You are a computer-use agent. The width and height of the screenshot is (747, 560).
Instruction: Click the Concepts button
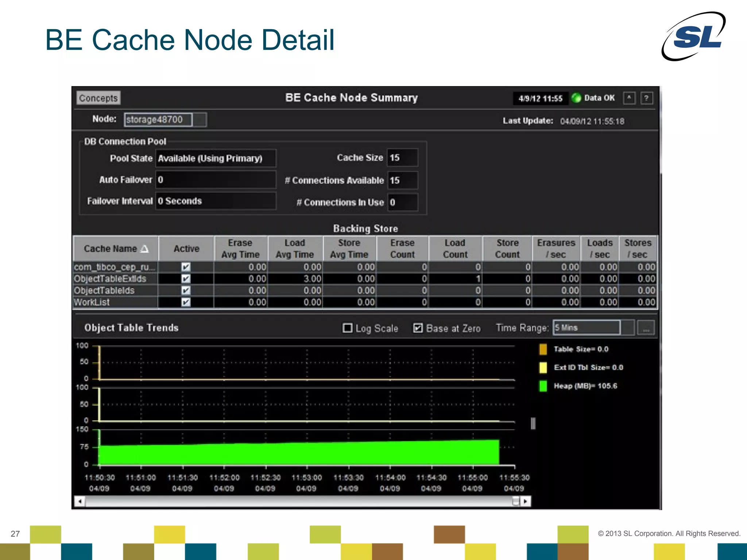point(98,98)
